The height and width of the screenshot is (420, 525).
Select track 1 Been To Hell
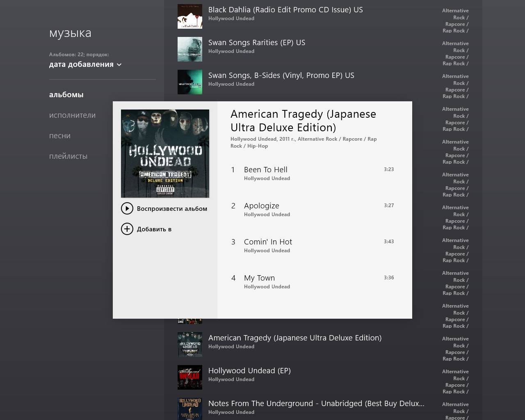[313, 173]
